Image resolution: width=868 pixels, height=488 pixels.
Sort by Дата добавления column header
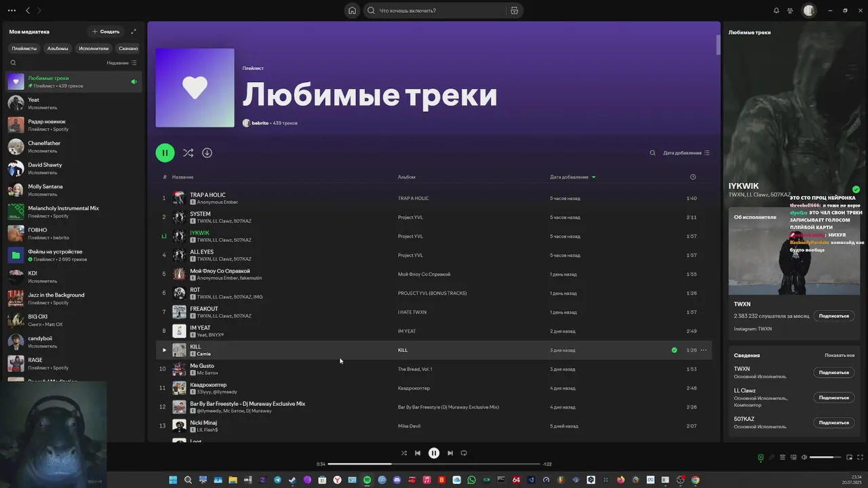(x=572, y=177)
